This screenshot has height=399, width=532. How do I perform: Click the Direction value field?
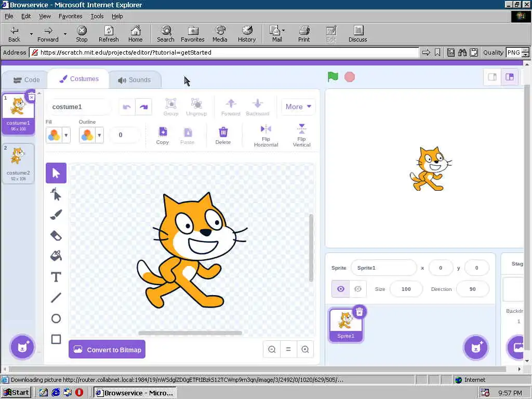point(472,289)
